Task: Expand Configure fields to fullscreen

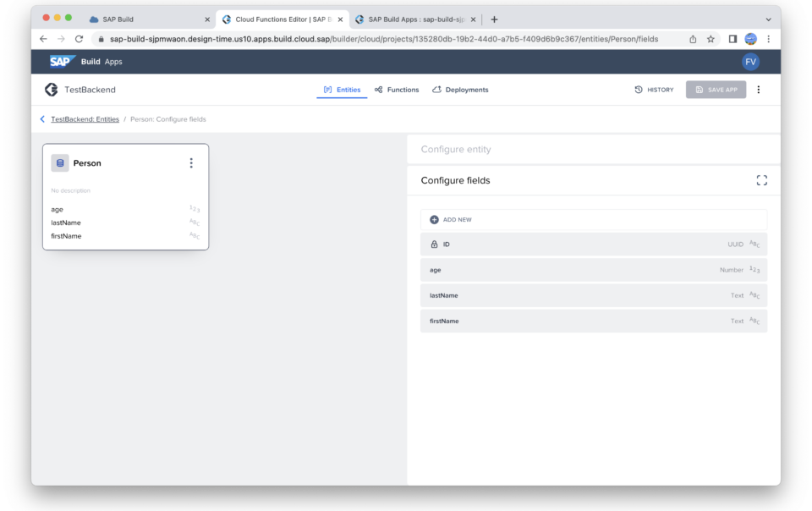Action: pos(762,180)
